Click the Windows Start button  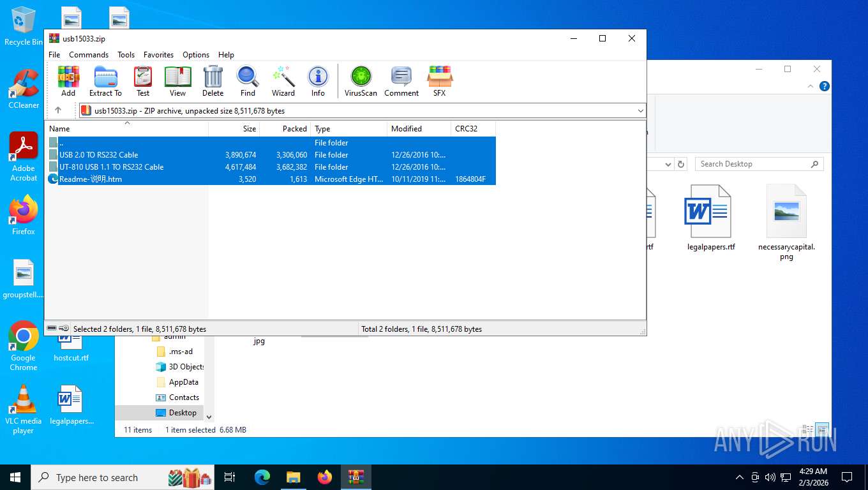coord(15,477)
